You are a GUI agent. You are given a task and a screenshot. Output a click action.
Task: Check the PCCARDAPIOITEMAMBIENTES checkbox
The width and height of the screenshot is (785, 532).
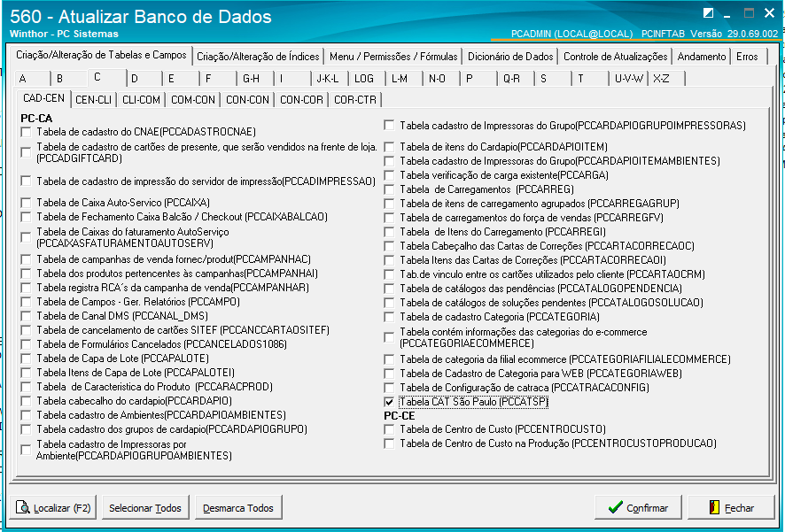389,161
